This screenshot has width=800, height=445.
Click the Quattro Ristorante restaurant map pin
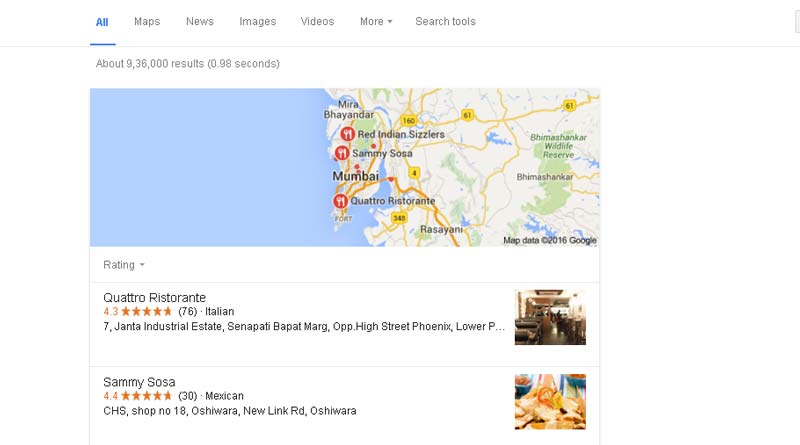(x=340, y=201)
